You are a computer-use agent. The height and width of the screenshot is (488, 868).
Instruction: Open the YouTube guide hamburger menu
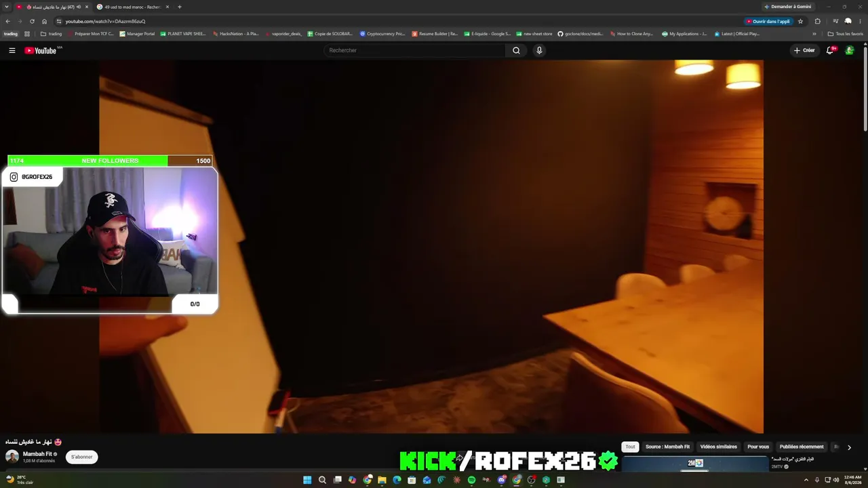point(12,50)
